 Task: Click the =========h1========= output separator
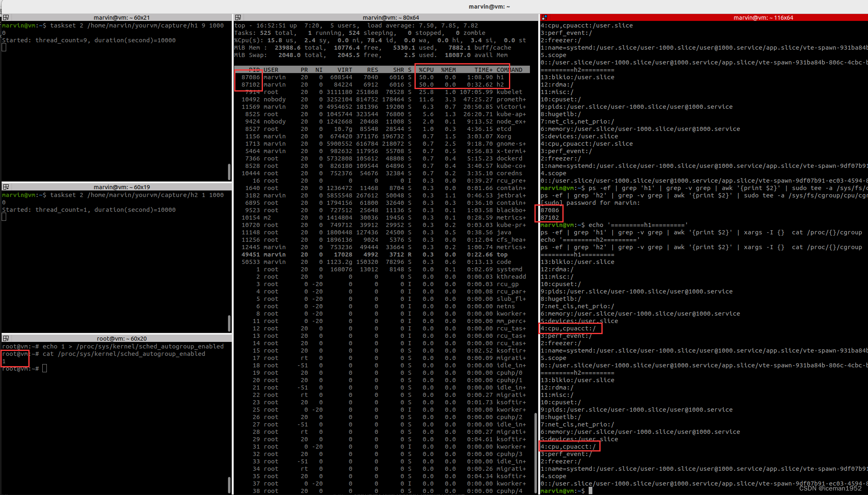577,254
